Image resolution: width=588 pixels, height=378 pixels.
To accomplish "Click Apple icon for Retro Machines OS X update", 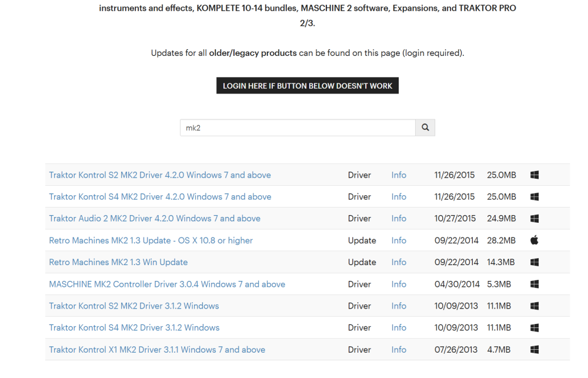I will click(x=534, y=240).
